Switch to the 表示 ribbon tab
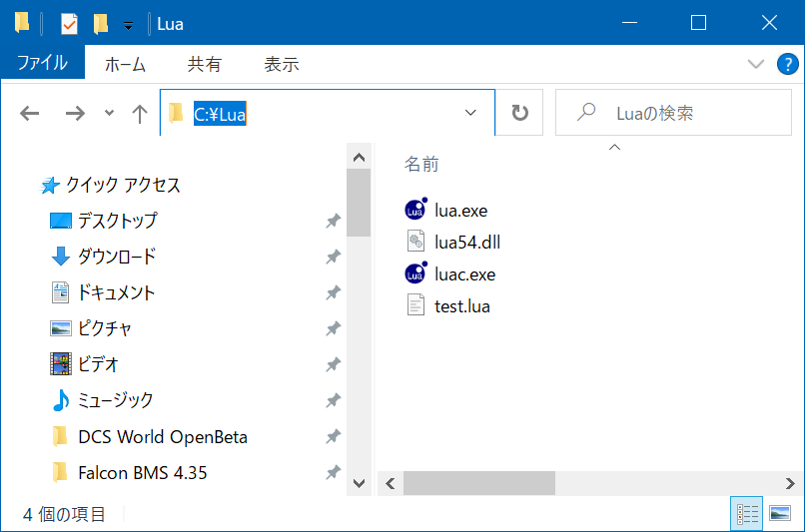This screenshot has height=532, width=805. [282, 64]
